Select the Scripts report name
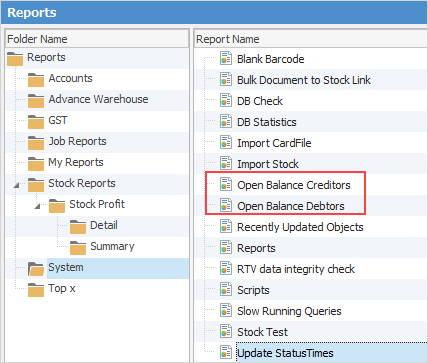Viewport: 428px width, 363px height. click(x=253, y=290)
